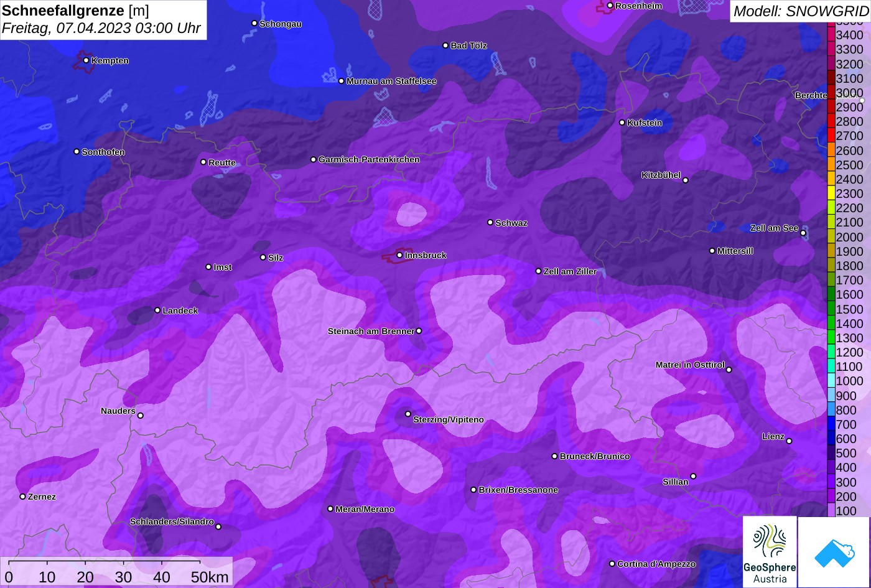This screenshot has width=871, height=588.
Task: Click the 300 m legend swatch
Action: (831, 482)
